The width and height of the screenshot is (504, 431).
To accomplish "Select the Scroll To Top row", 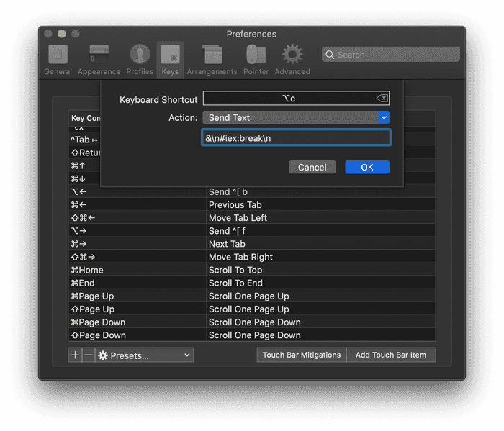I will pyautogui.click(x=252, y=270).
